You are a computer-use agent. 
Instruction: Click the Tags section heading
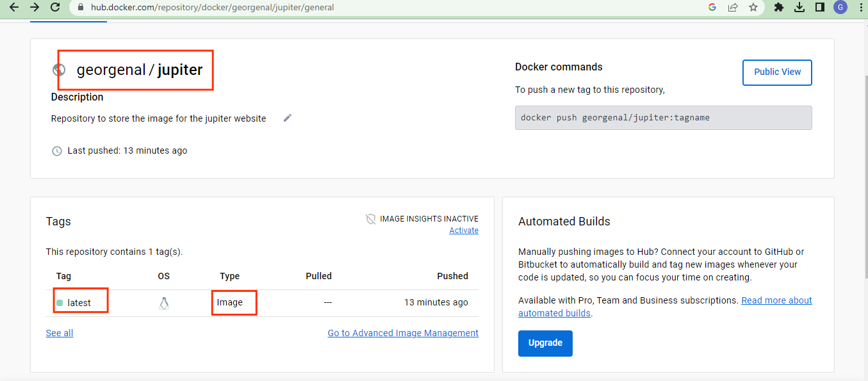(x=58, y=222)
